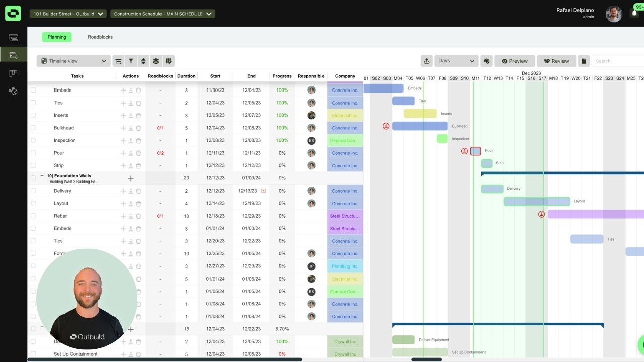Select the Embeds Gantt bar
Image resolution: width=644 pixels, height=362 pixels.
[383, 88]
